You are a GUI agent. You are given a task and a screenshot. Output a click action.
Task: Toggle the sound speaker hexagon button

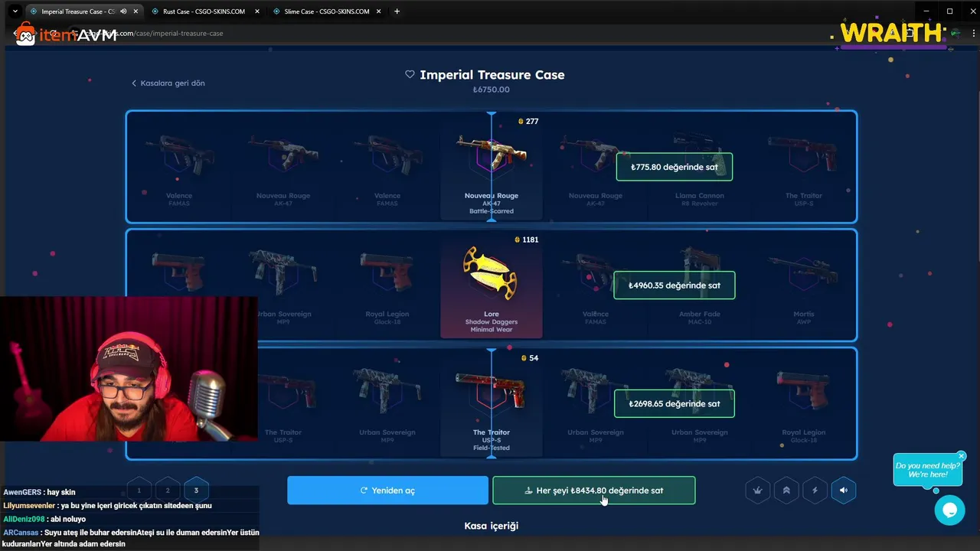point(843,491)
